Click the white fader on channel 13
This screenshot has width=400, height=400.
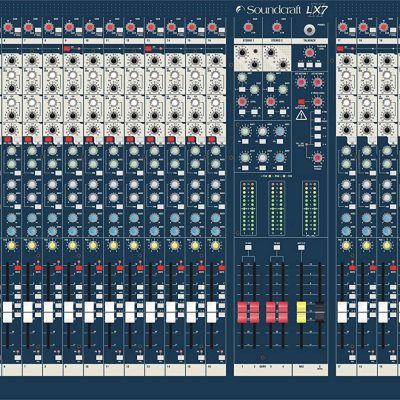[x=151, y=312]
